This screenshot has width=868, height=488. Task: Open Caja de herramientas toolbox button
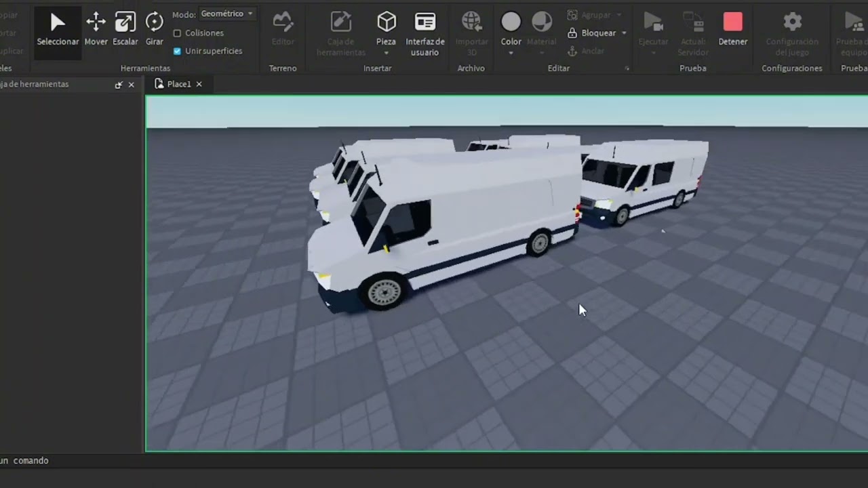pos(340,34)
